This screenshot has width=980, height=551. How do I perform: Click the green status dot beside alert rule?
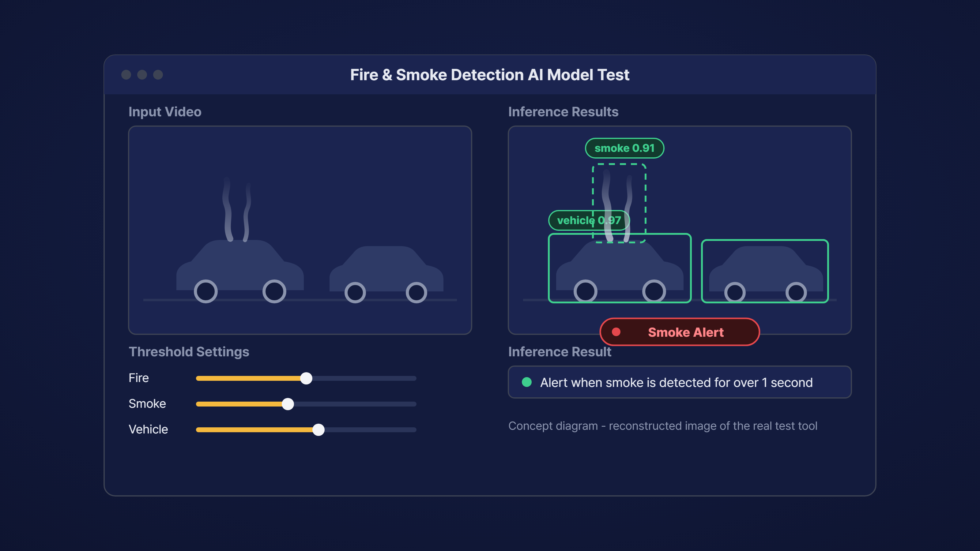[x=526, y=382]
